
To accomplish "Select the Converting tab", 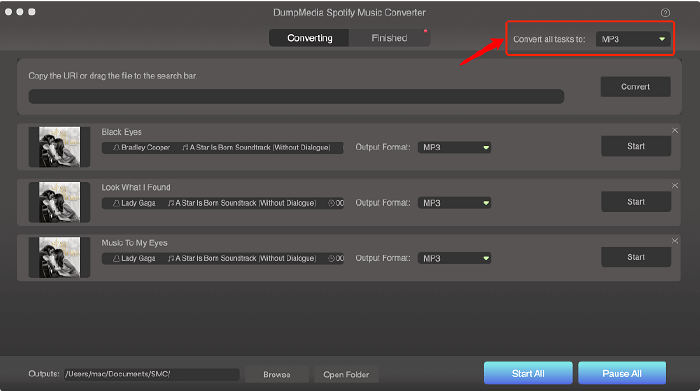I will pos(309,38).
